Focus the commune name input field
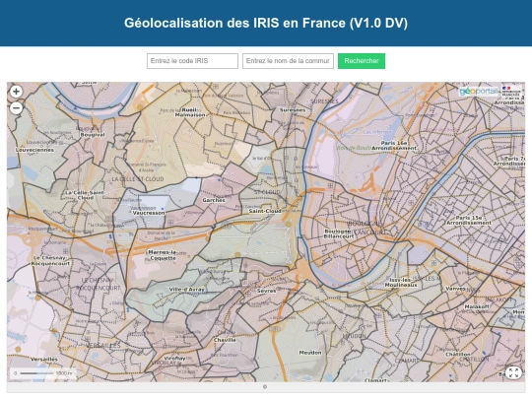The height and width of the screenshot is (399, 532). click(x=288, y=61)
